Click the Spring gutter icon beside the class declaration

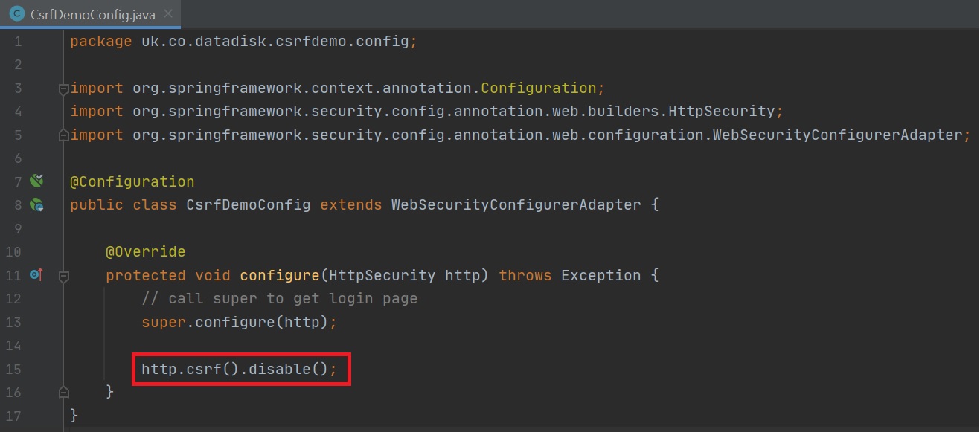[36, 204]
